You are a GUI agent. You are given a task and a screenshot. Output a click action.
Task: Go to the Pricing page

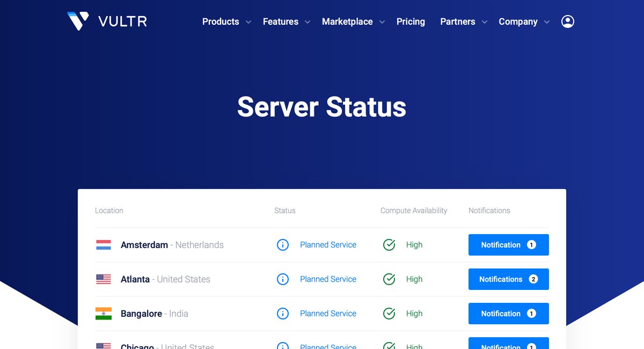(x=411, y=21)
